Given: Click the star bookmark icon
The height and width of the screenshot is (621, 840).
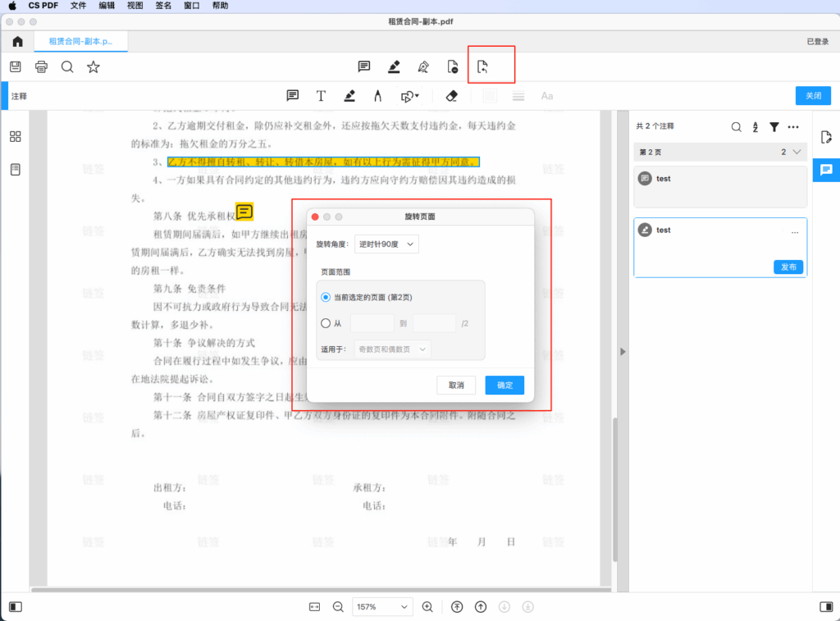Looking at the screenshot, I should pos(94,67).
